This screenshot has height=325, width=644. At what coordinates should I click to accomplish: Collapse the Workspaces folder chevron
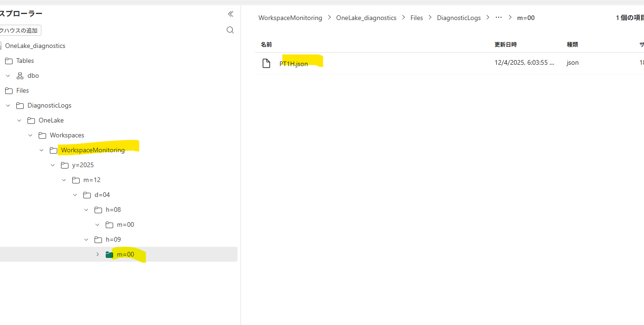pyautogui.click(x=30, y=135)
